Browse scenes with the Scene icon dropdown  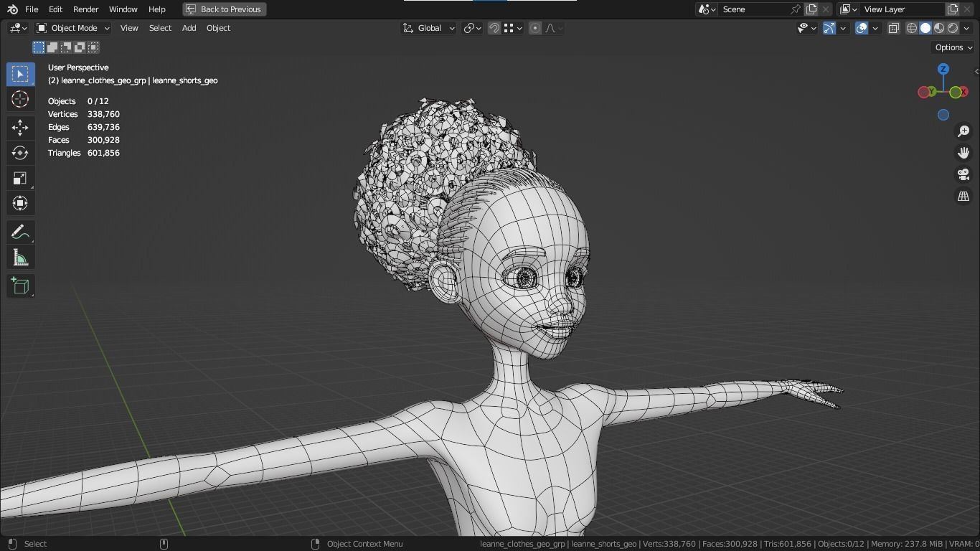706,9
